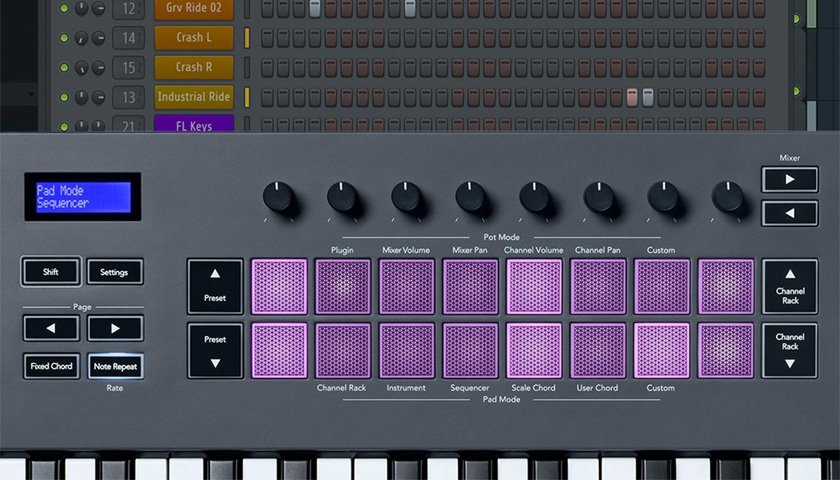Image resolution: width=840 pixels, height=480 pixels.
Task: Toggle the Fixed Chord button
Action: point(51,366)
